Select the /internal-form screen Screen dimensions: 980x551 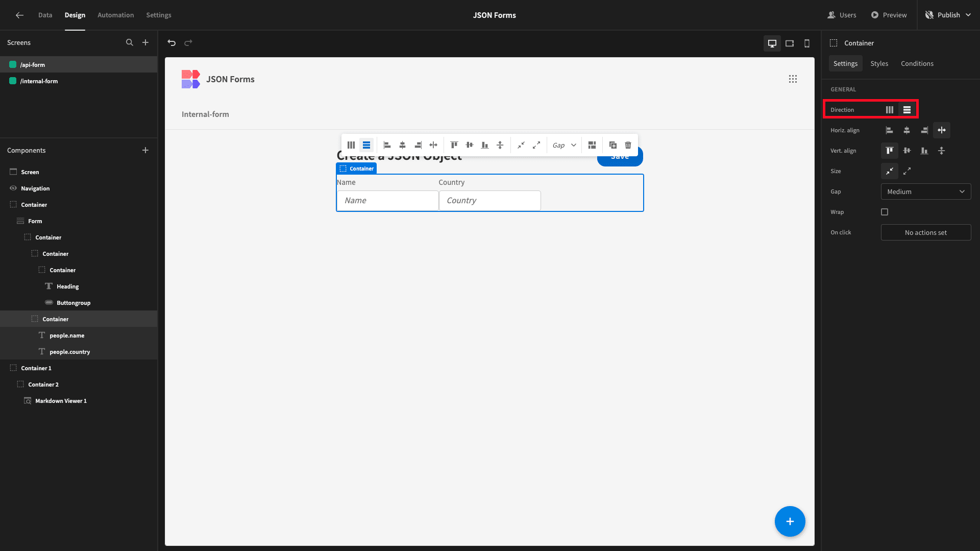[79, 81]
